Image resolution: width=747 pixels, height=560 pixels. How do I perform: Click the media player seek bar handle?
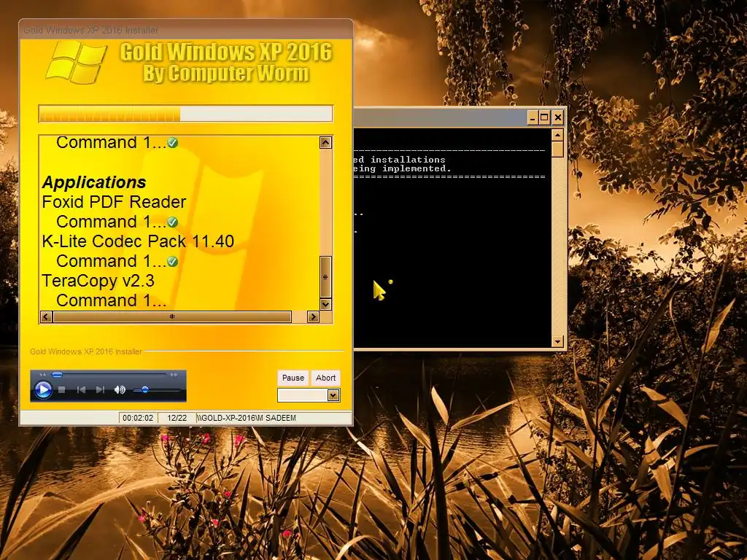(57, 376)
